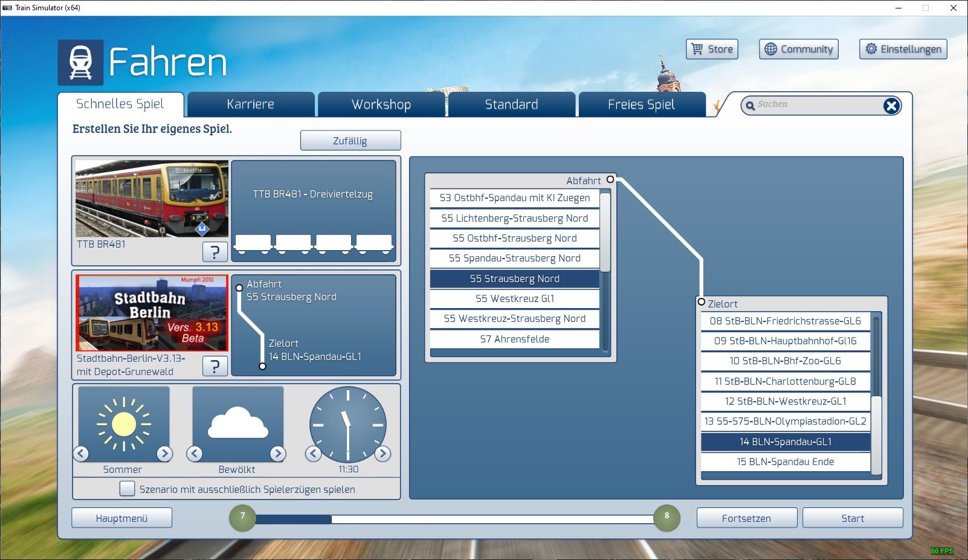
Task: Open the Workshop tab
Action: click(381, 105)
